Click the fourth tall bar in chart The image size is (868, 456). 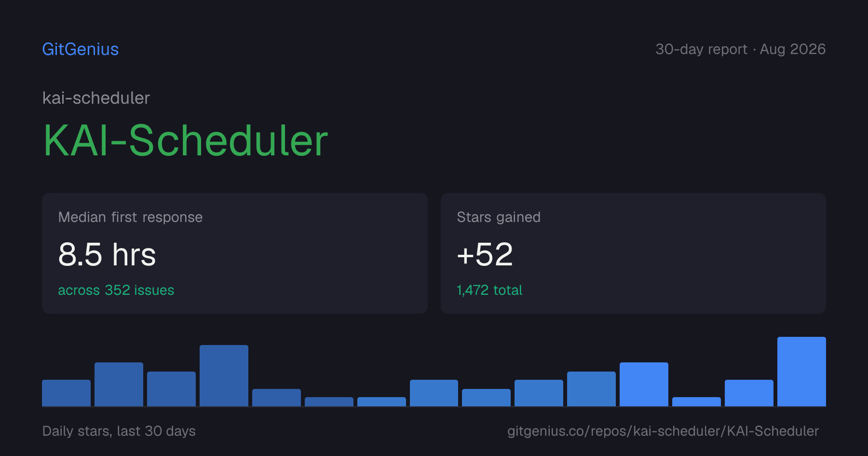point(224,375)
